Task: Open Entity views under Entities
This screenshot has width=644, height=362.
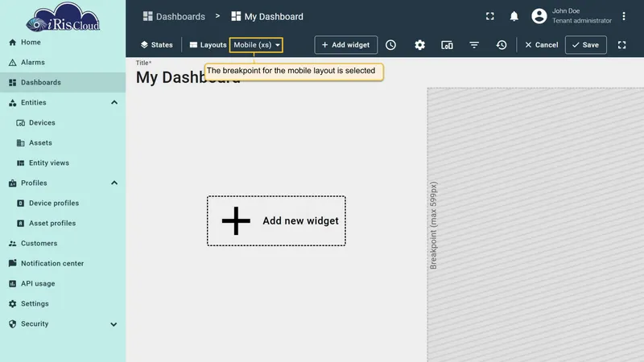Action: [63, 163]
